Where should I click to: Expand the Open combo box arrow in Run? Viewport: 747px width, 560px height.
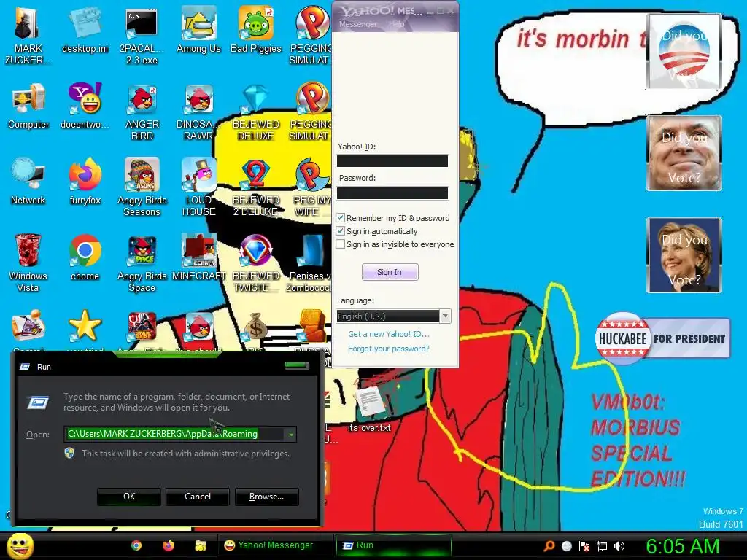290,434
